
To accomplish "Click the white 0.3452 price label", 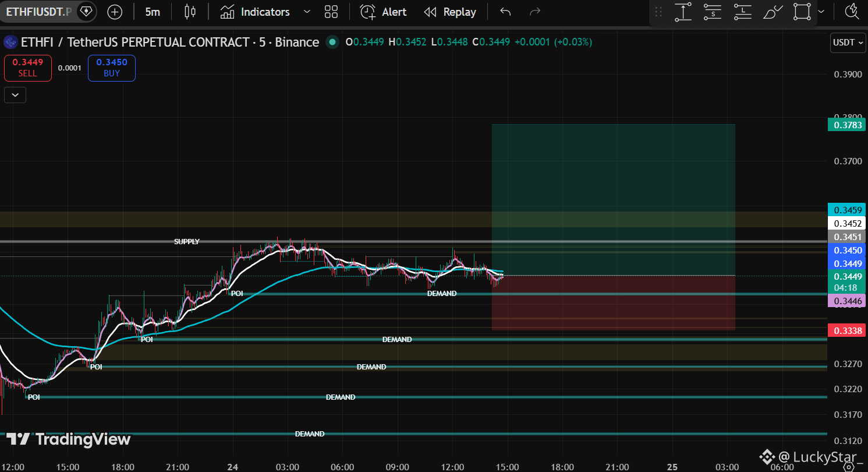I will coord(847,223).
